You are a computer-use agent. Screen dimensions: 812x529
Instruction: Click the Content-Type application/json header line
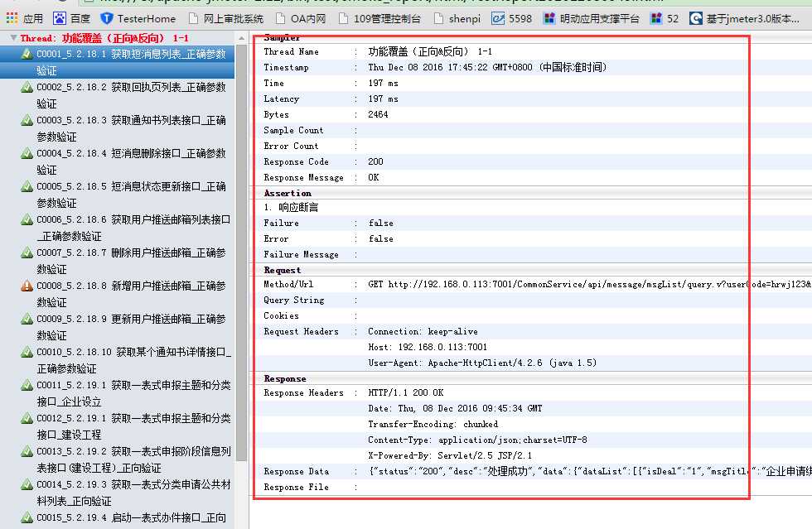[x=477, y=440]
